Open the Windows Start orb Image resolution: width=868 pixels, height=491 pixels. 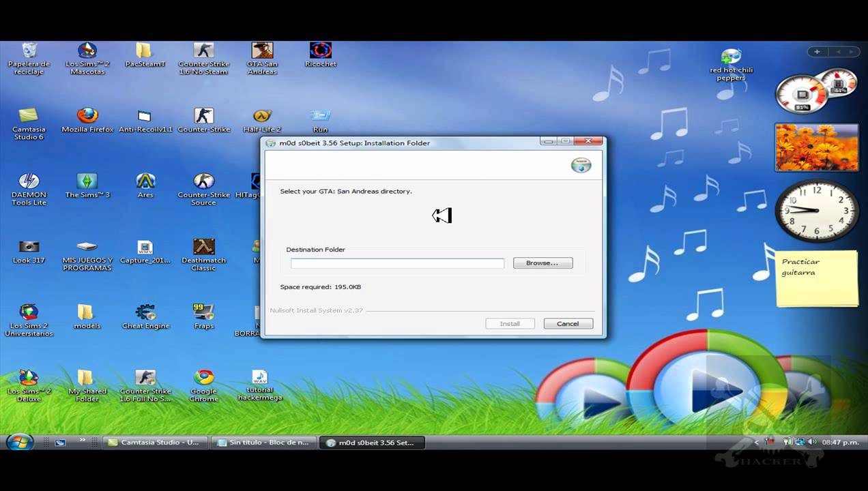tap(20, 442)
